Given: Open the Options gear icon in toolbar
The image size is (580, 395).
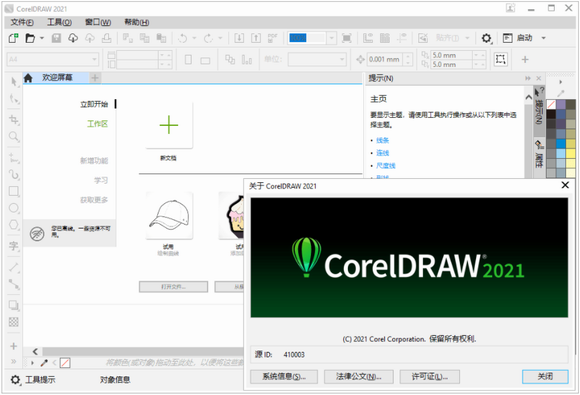Looking at the screenshot, I should [x=486, y=38].
